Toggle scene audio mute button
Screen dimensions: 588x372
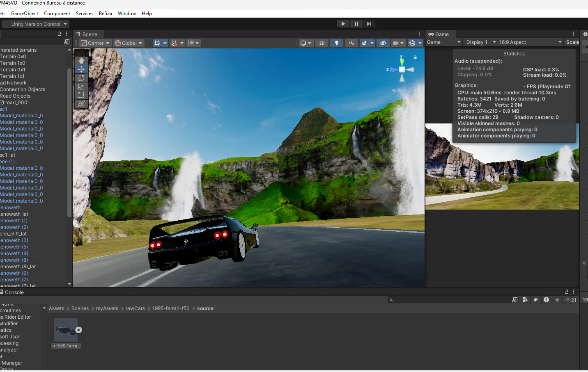coord(351,43)
